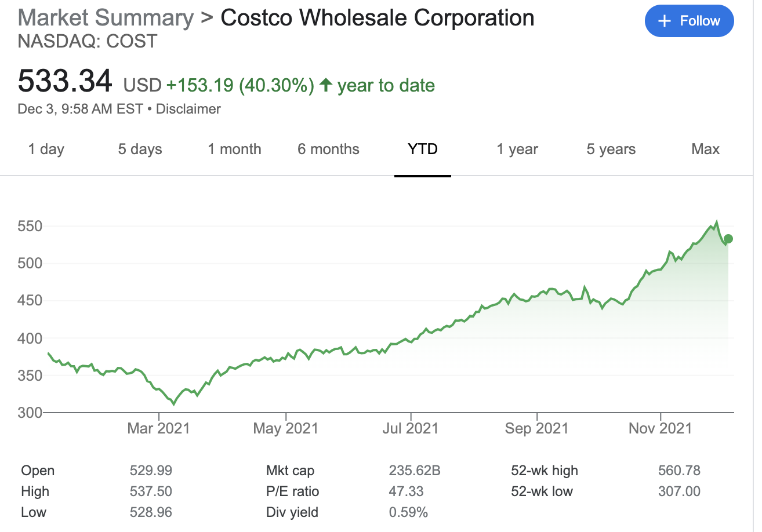Image resolution: width=762 pixels, height=532 pixels.
Task: Click the P/E ratio value 47.33
Action: pos(406,491)
